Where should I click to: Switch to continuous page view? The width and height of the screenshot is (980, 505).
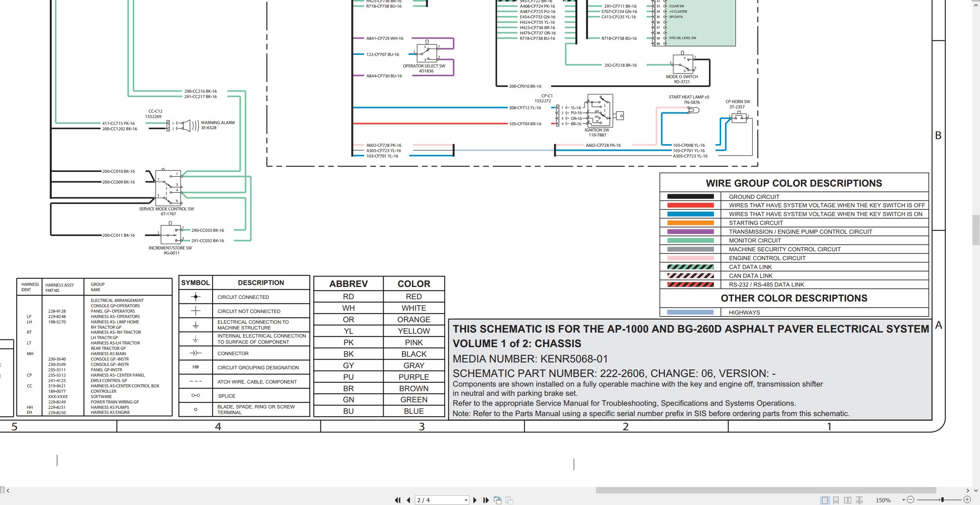tap(836, 500)
